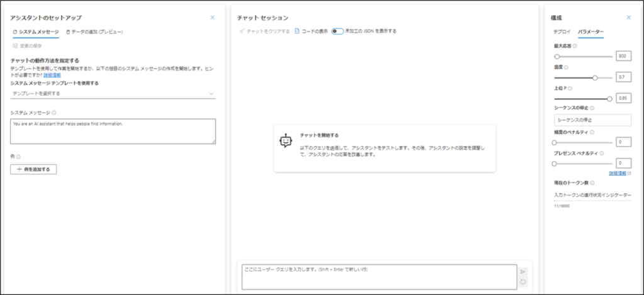Click the 11/16000 token count text
The width and height of the screenshot is (644, 295).
pyautogui.click(x=562, y=206)
